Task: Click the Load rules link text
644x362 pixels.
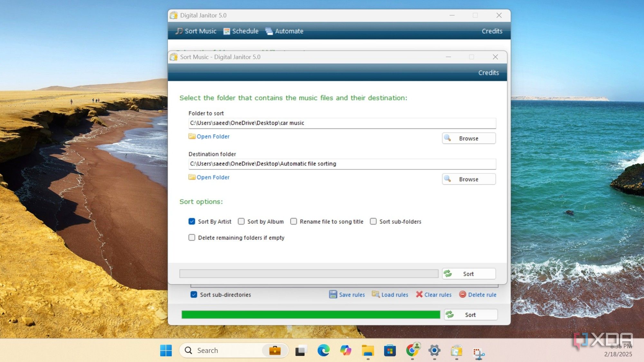Action: [394, 295]
